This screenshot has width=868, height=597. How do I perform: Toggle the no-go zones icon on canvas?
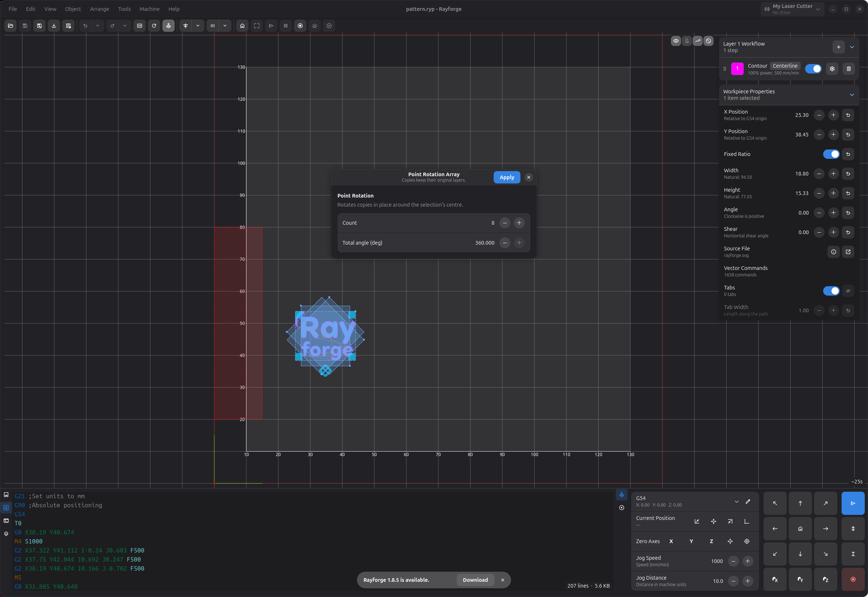[709, 41]
